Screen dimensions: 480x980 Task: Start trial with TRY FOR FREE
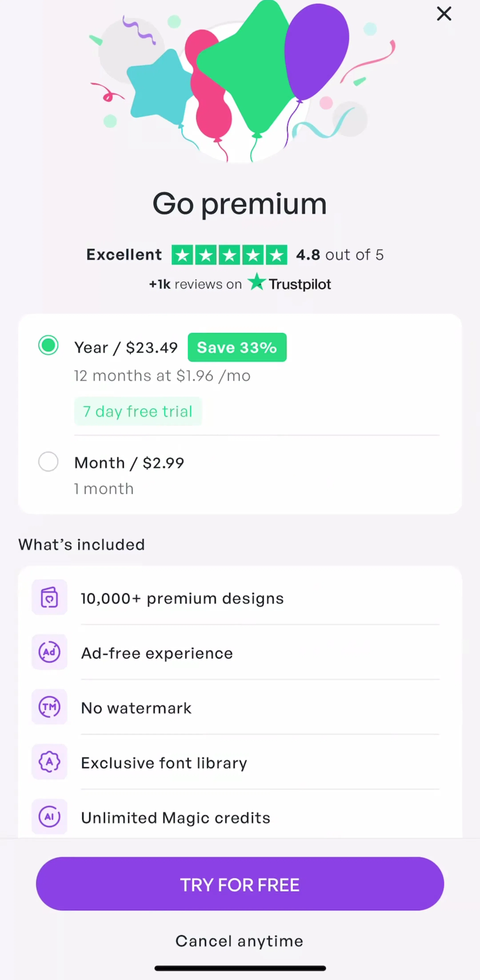[240, 884]
